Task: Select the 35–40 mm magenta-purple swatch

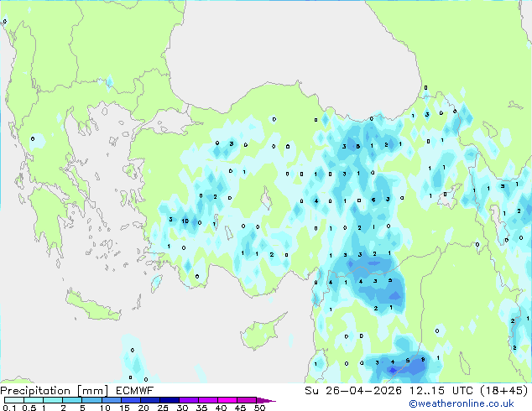Action: click(x=207, y=400)
